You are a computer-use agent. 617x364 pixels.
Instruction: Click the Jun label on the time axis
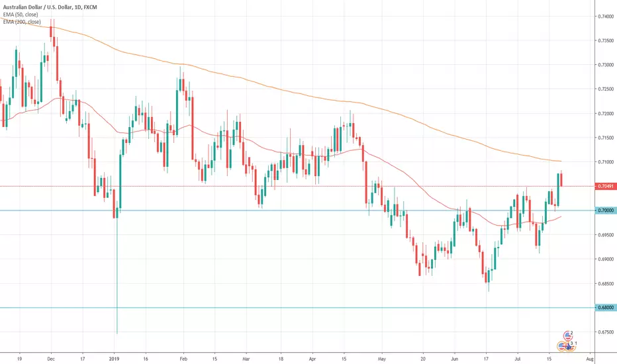(455, 359)
